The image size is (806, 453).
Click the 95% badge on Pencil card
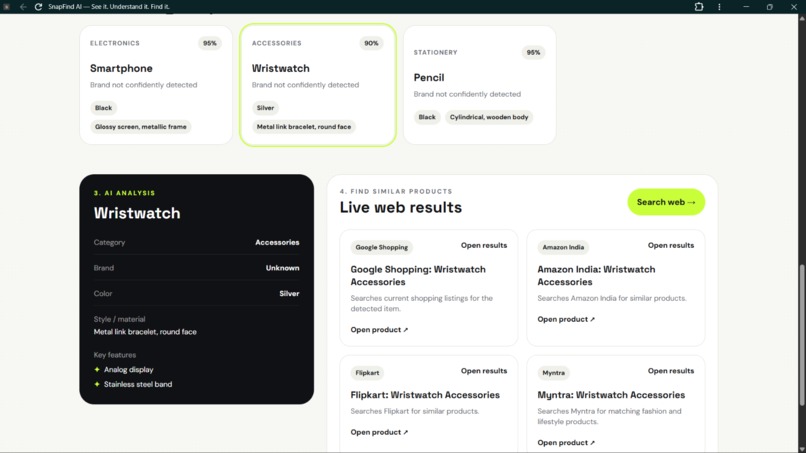point(533,52)
